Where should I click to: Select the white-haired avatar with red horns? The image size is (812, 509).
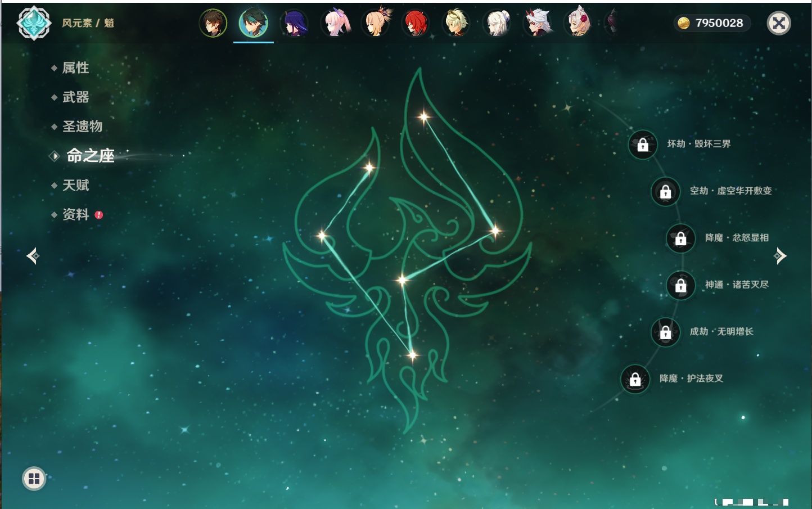[538, 23]
